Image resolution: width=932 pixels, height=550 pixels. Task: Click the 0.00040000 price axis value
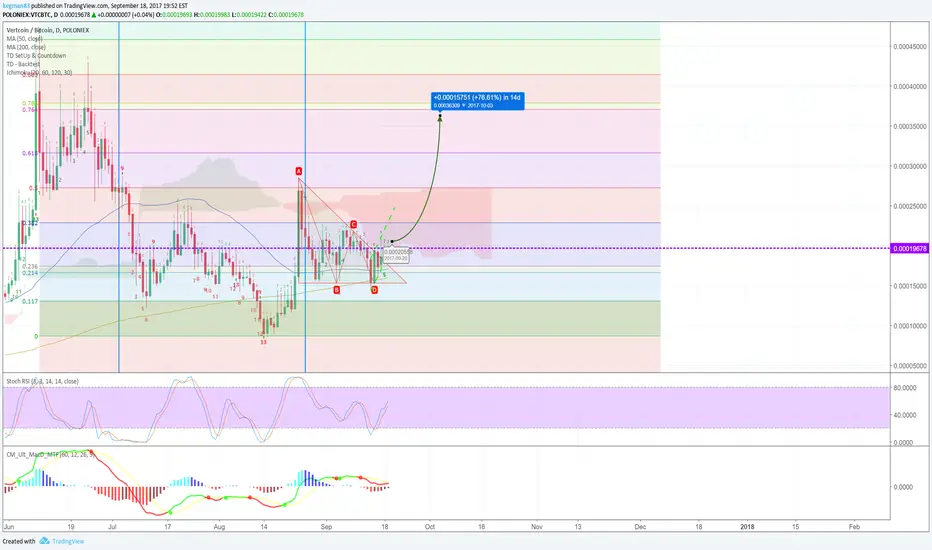coord(910,86)
